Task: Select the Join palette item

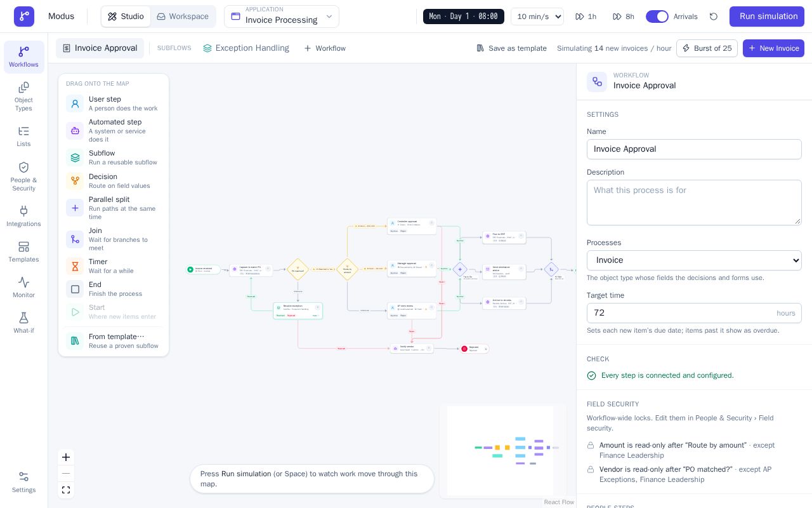Action: (x=114, y=239)
